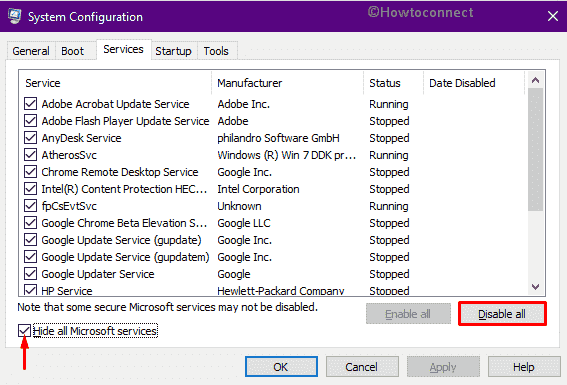This screenshot has width=567, height=385.
Task: Click Running status of fpCsEvtSvc row
Action: pos(389,206)
